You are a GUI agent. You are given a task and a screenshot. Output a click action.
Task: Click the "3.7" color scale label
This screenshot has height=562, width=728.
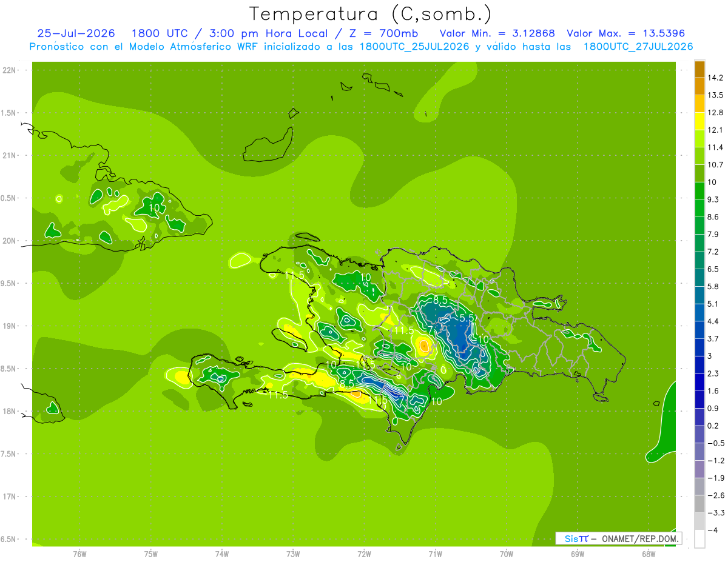pos(713,338)
